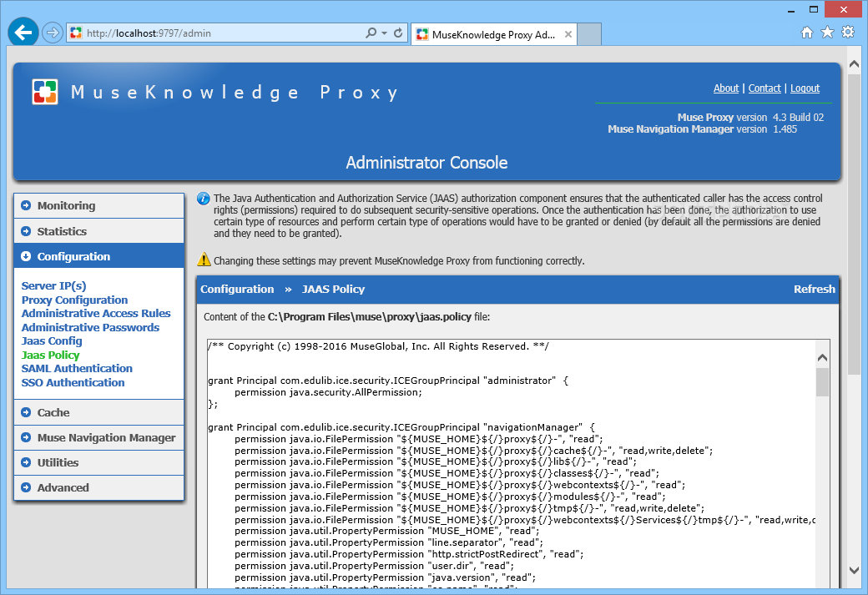
Task: Open Server IP(s) configuration page
Action: 53,285
